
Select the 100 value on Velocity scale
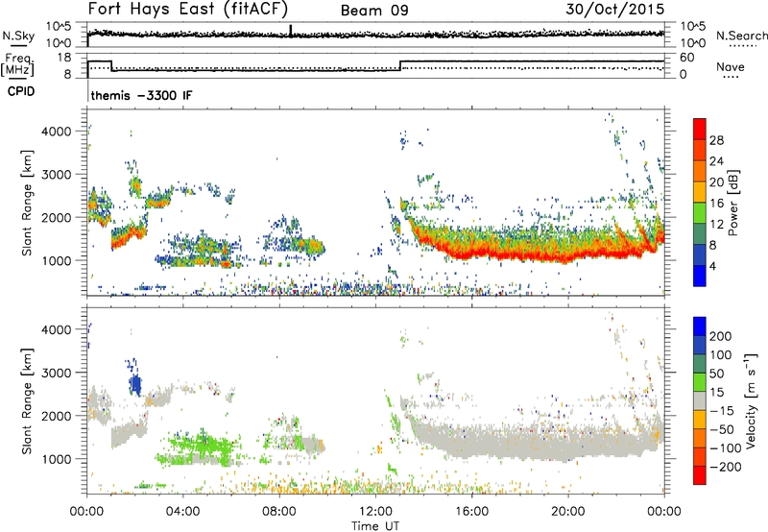pyautogui.click(x=721, y=355)
